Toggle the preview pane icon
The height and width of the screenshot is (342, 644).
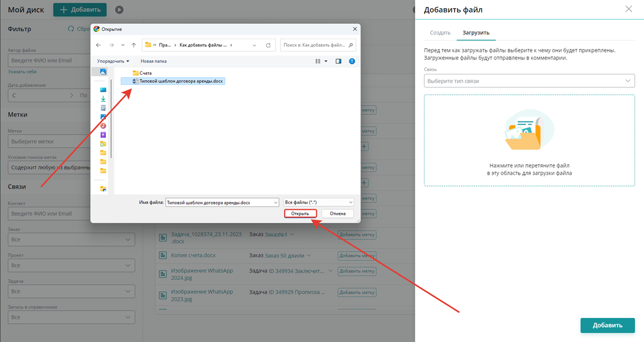pyautogui.click(x=338, y=61)
